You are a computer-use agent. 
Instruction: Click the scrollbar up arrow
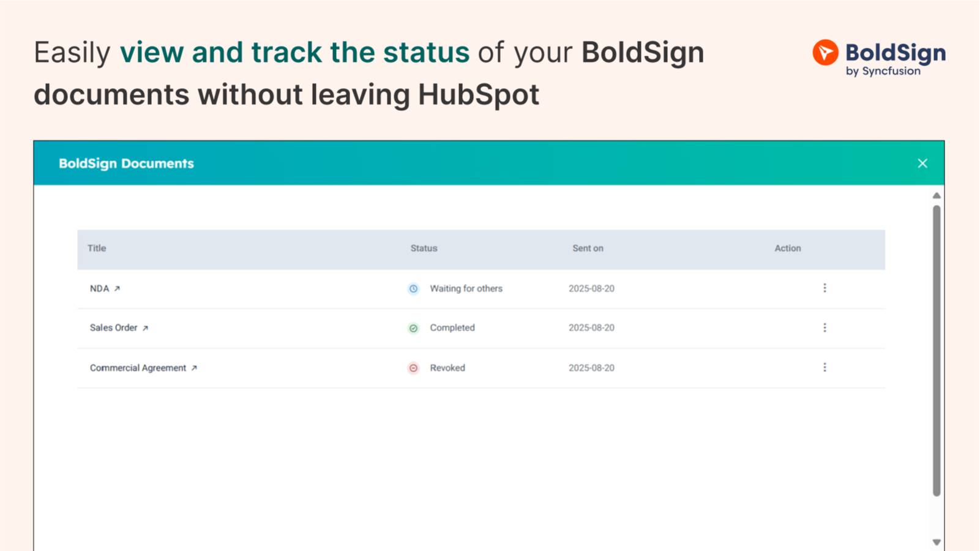[936, 195]
